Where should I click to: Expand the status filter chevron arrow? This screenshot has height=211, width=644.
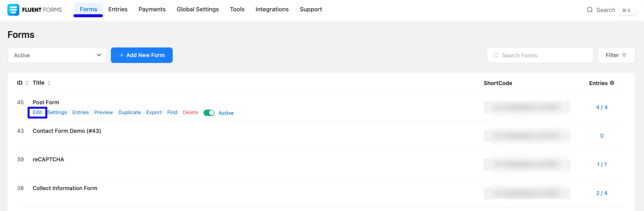coord(99,55)
